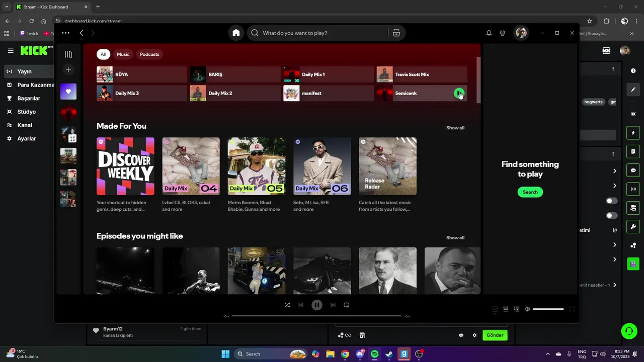Expand Your Library sidebar in Spotify

pos(68,54)
